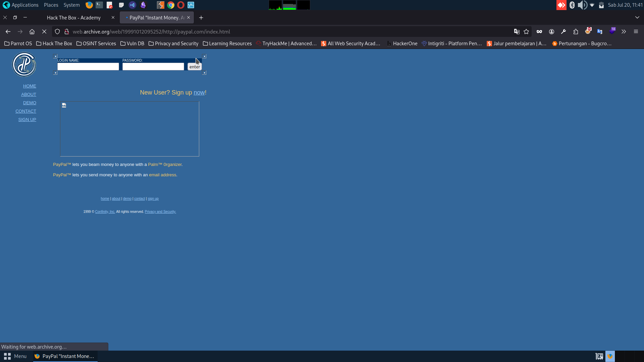Open the Vuln DB bookmarks folder
The width and height of the screenshot is (644, 362).
[x=132, y=44]
